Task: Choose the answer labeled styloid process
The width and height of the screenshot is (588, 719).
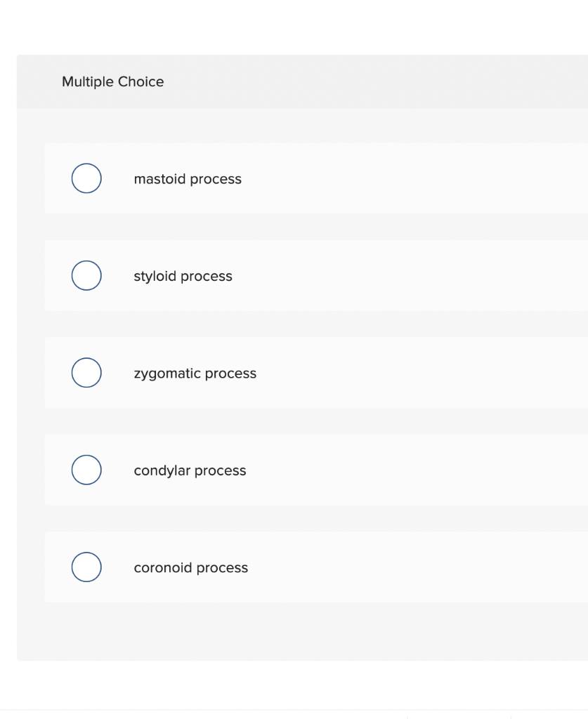Action: 183,276
